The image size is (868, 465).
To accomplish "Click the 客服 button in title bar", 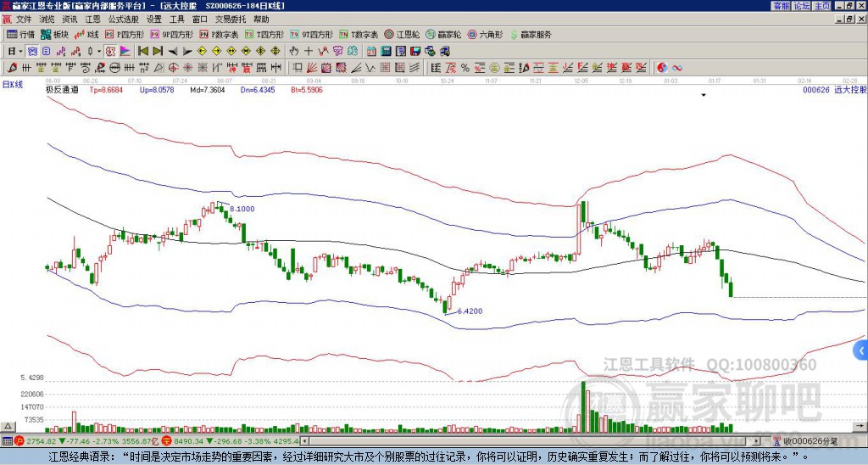I will click(x=781, y=6).
